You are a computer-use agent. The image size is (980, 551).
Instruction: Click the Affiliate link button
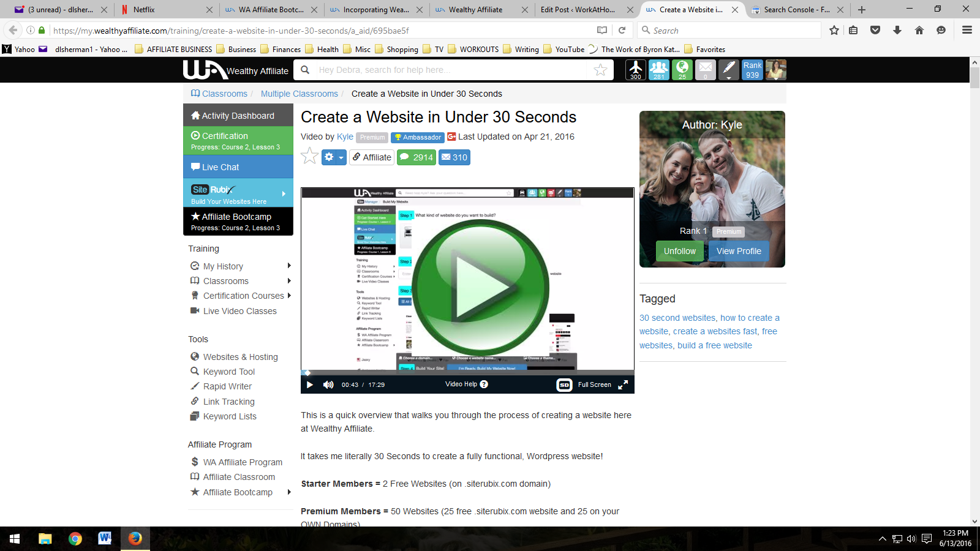click(372, 157)
